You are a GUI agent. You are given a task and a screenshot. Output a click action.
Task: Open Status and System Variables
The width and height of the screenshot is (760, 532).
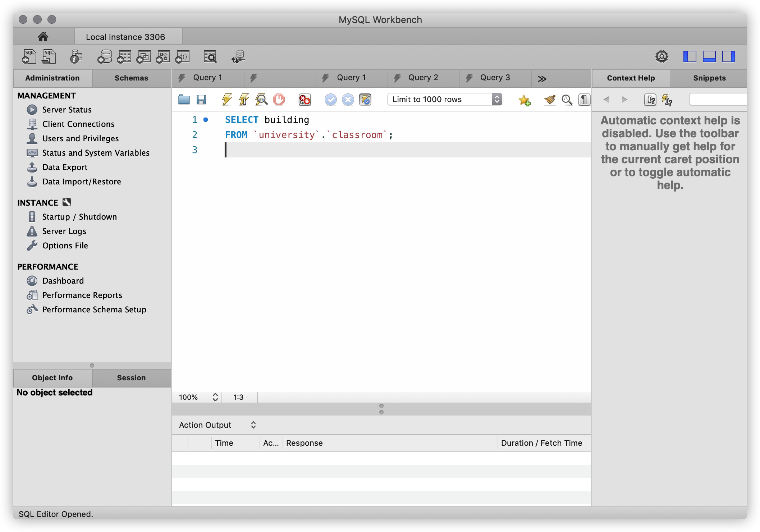pyautogui.click(x=96, y=153)
